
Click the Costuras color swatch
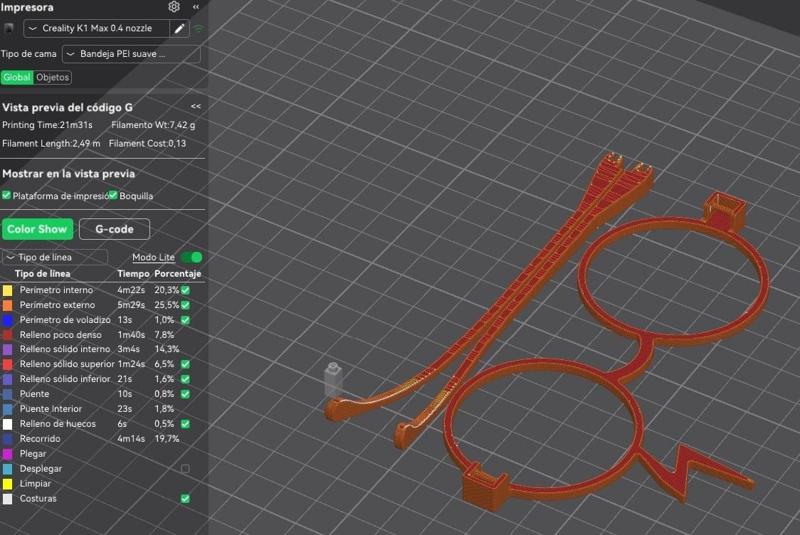pos(8,498)
